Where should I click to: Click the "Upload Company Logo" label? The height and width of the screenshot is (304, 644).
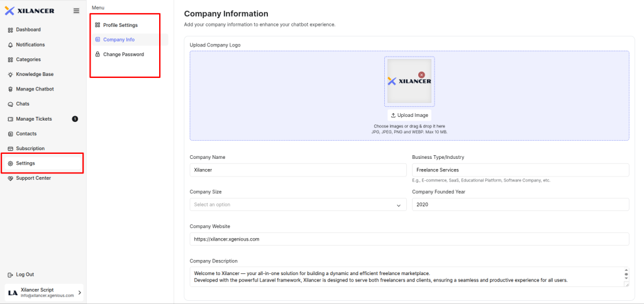[215, 45]
